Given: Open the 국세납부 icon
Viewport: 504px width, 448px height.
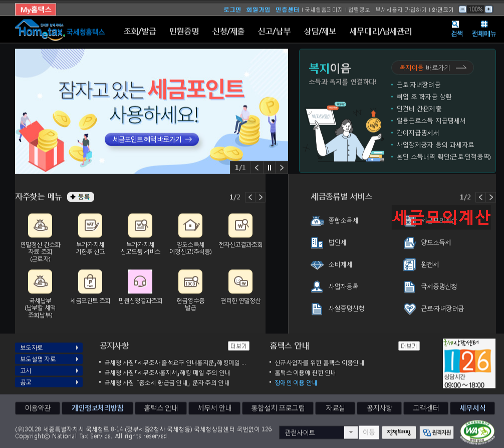Looking at the screenshot, I should point(40,282).
